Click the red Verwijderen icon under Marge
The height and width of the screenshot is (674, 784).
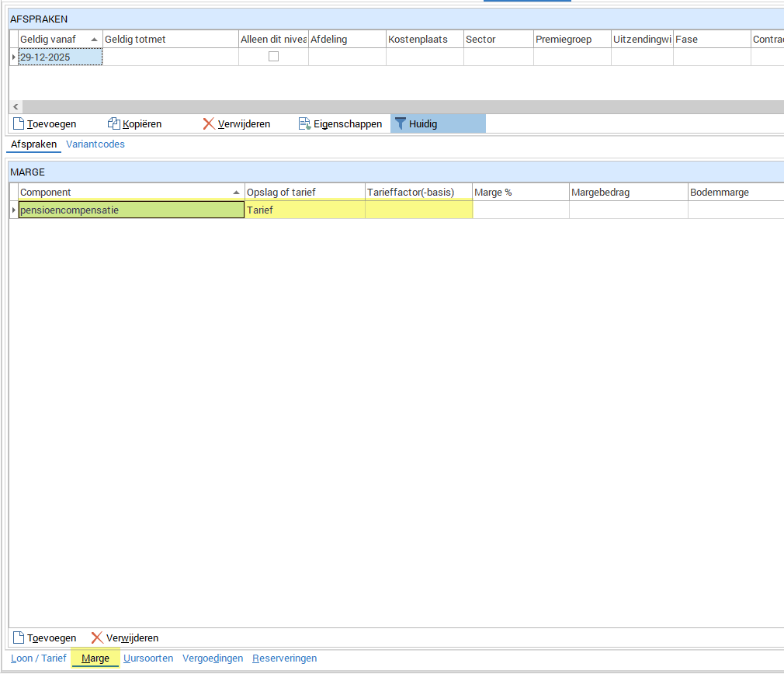pyautogui.click(x=97, y=638)
